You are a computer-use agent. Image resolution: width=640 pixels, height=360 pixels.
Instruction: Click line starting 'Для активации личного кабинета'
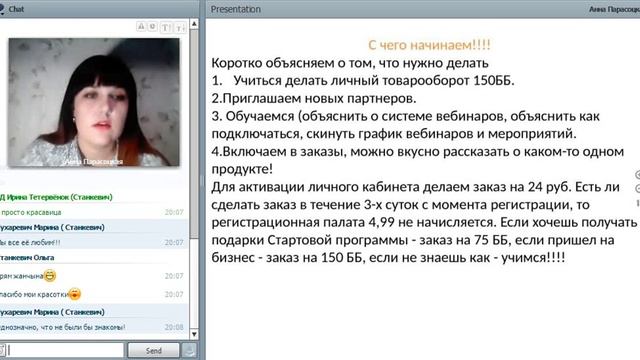pyautogui.click(x=416, y=187)
